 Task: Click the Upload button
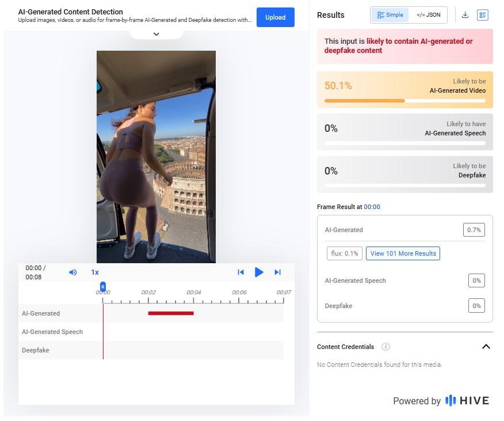(x=275, y=17)
